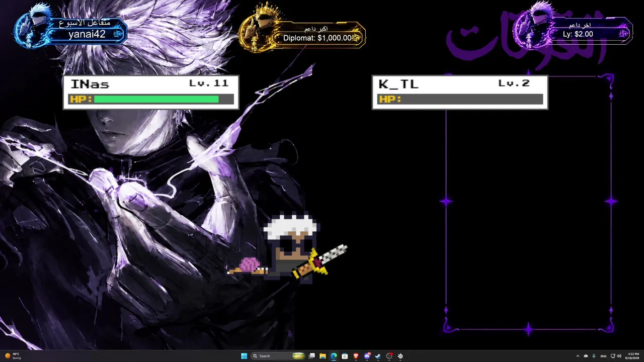Image resolution: width=644 pixels, height=362 pixels.
Task: Open Brave browser from the taskbar
Action: point(356,356)
